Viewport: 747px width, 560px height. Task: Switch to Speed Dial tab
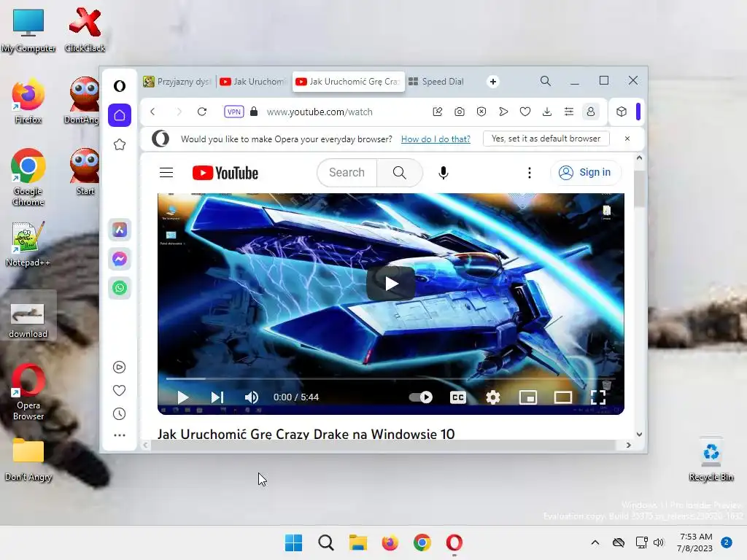(437, 82)
